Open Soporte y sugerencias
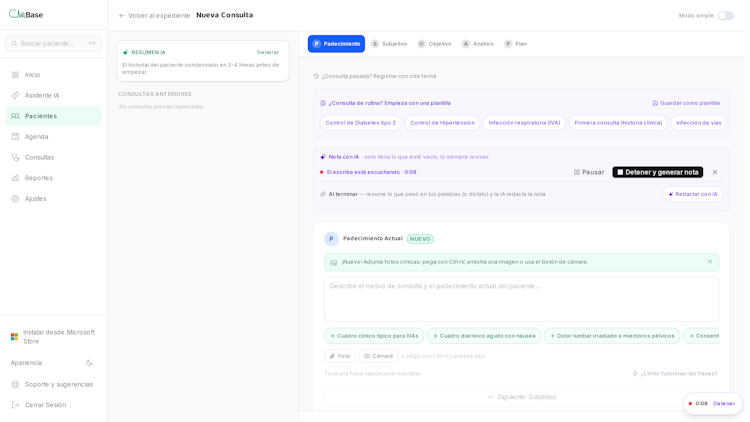Image resolution: width=750 pixels, height=422 pixels. tap(53, 384)
